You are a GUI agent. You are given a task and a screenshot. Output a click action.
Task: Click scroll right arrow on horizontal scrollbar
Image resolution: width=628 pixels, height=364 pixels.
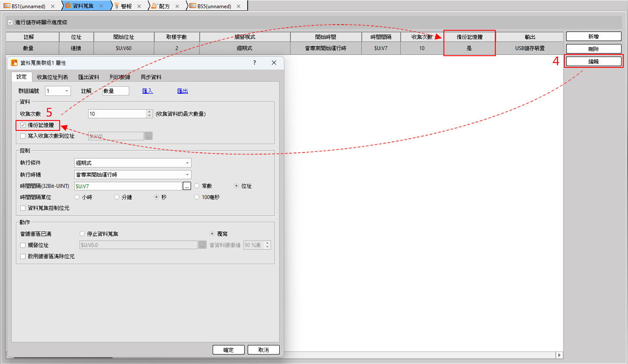click(559, 355)
